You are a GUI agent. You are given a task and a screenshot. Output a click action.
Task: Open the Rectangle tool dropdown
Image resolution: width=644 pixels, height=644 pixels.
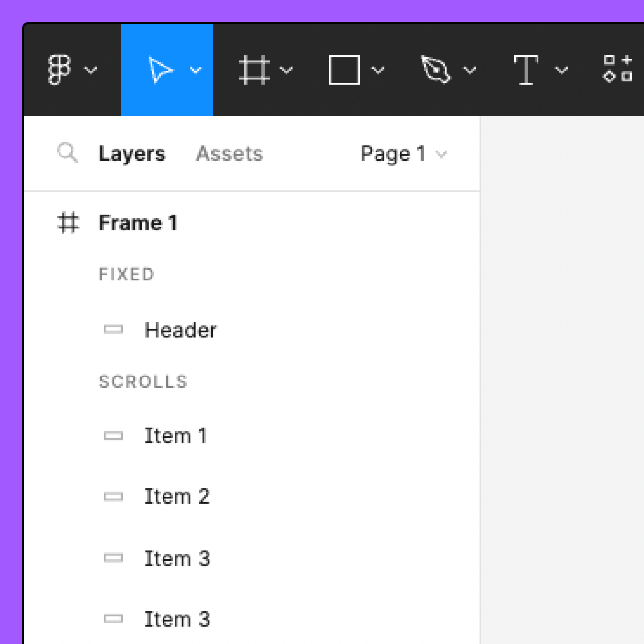(x=378, y=69)
